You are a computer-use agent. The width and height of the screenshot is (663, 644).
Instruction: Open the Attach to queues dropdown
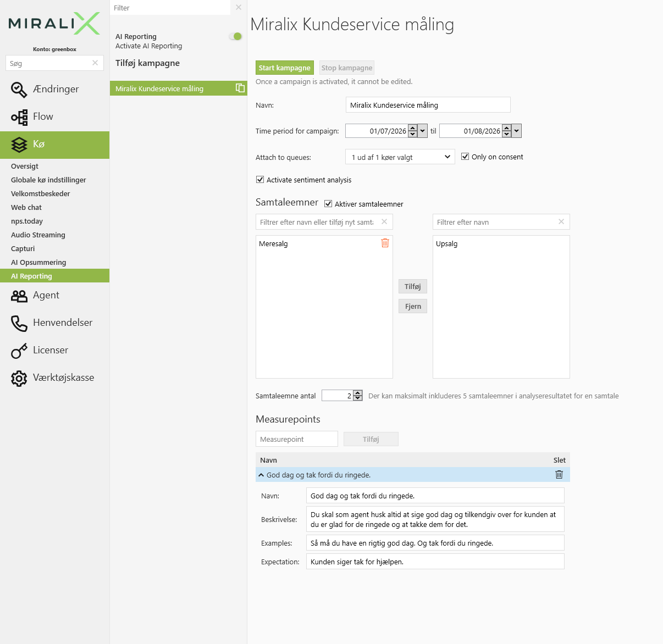[400, 157]
